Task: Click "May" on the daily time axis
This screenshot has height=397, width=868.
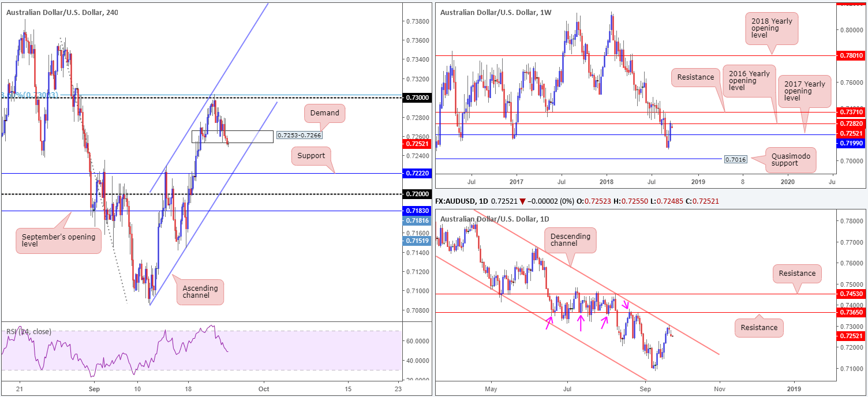Action: pyautogui.click(x=491, y=388)
